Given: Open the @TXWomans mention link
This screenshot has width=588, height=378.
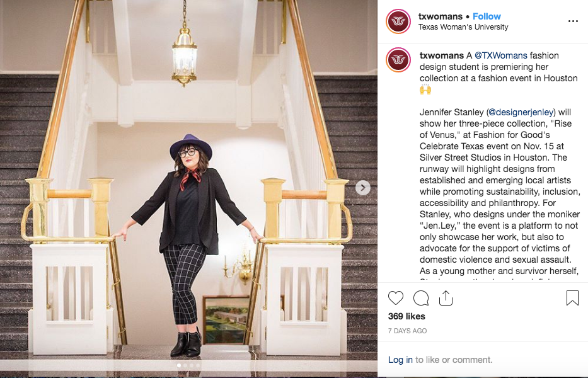Looking at the screenshot, I should [x=500, y=55].
